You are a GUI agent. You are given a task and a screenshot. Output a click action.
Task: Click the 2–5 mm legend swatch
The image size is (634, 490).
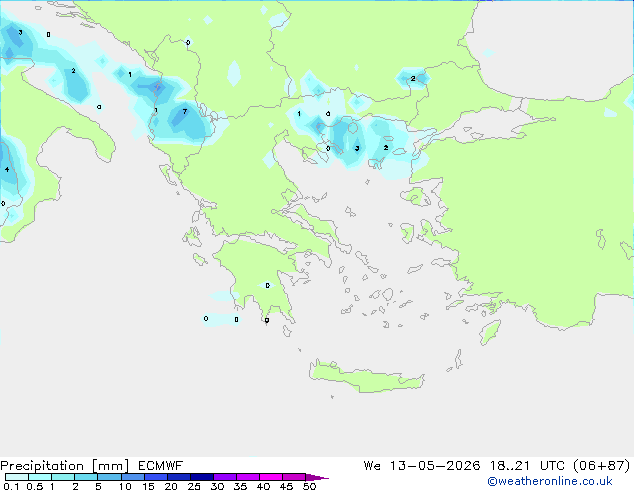tap(86, 477)
